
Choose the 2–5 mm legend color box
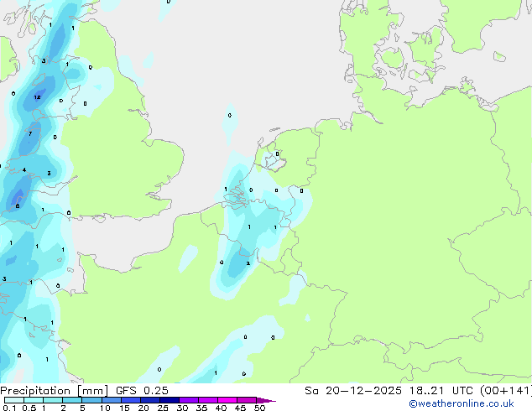click(x=72, y=400)
